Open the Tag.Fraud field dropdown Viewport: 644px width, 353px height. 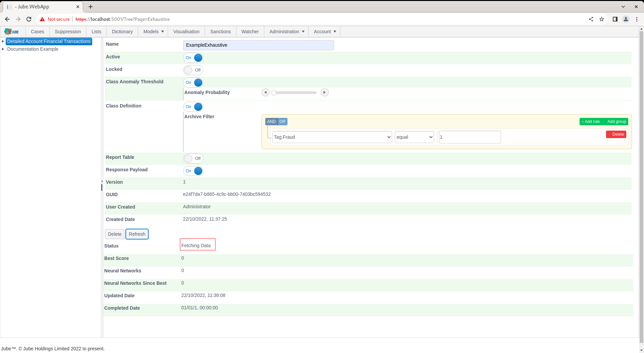click(x=332, y=137)
